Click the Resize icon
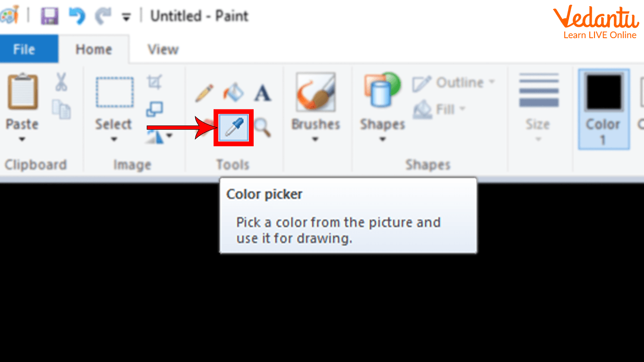644x362 pixels. [154, 109]
